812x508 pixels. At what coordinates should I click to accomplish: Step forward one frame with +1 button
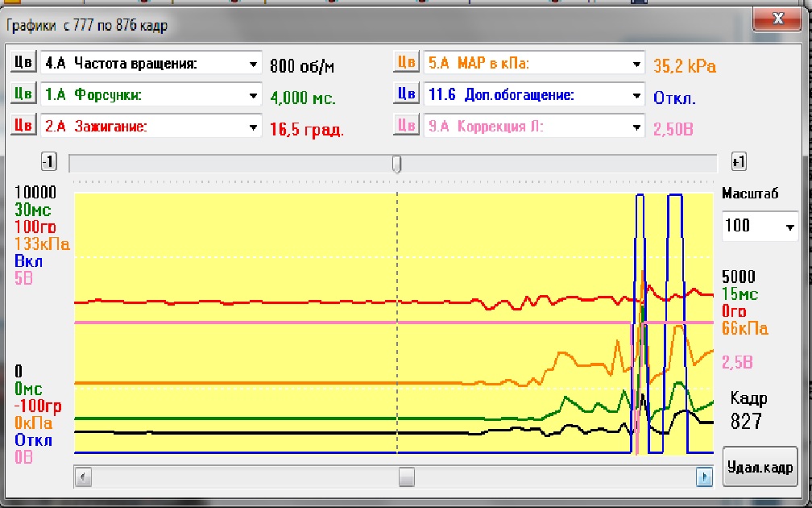pos(738,162)
